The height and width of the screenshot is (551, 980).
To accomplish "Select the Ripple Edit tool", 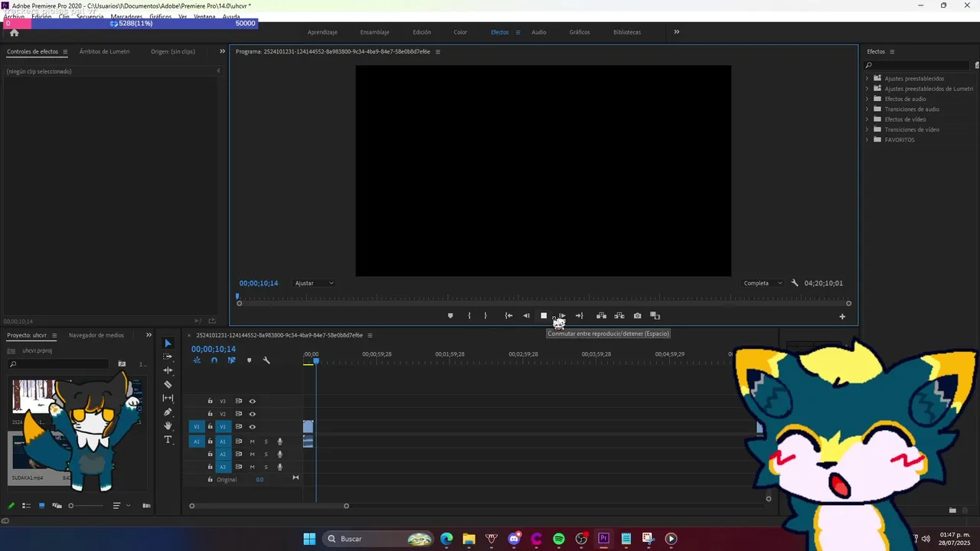I will coord(168,370).
